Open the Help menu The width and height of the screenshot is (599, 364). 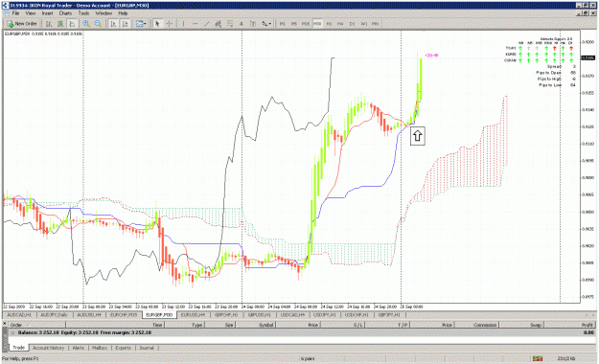[123, 13]
